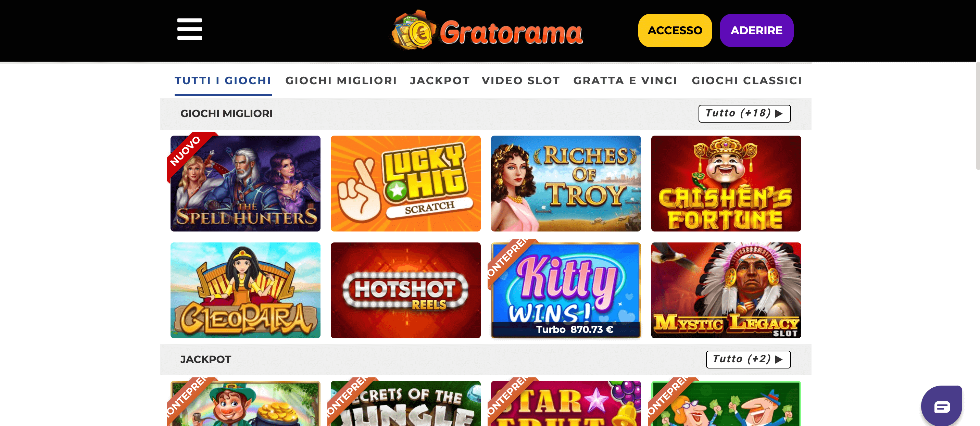Click the ACCESSO login button
The image size is (980, 426).
[x=675, y=30]
